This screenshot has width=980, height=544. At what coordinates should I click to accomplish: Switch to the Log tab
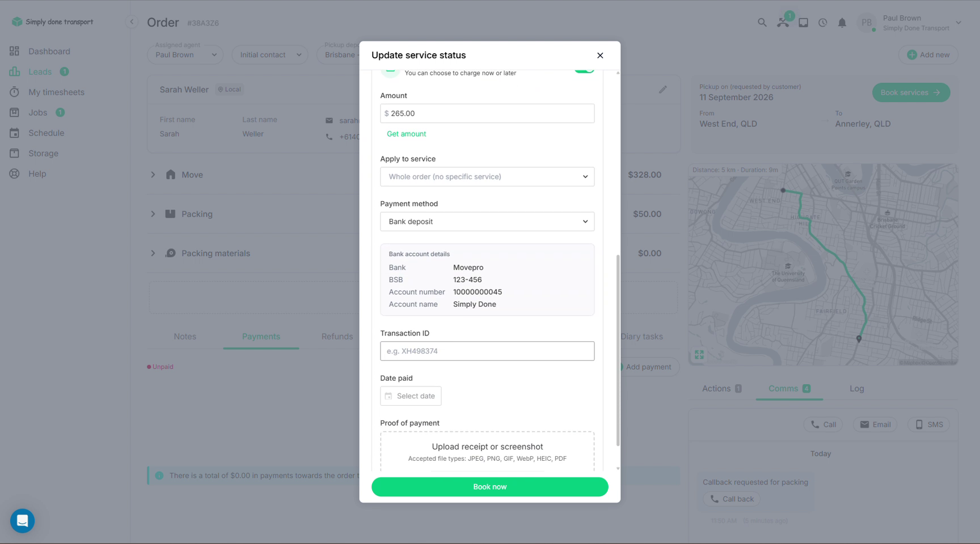(x=856, y=389)
